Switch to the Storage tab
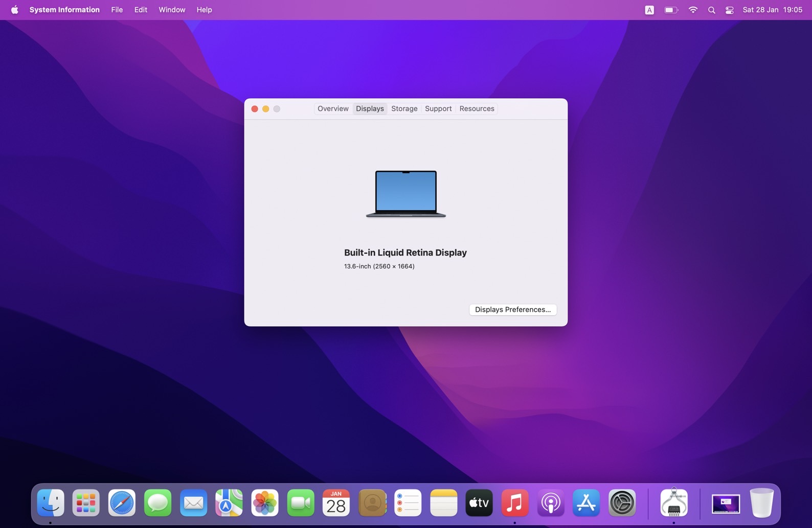Image resolution: width=812 pixels, height=528 pixels. pyautogui.click(x=404, y=109)
